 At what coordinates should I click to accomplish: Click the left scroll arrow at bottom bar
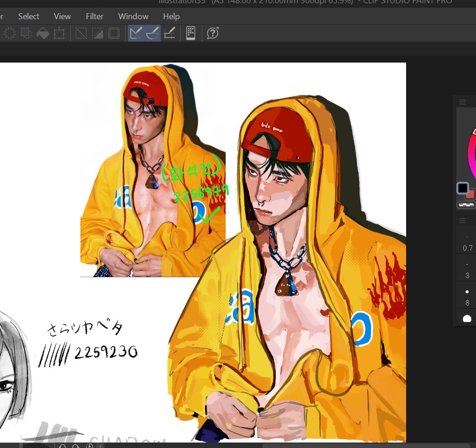coord(100,446)
